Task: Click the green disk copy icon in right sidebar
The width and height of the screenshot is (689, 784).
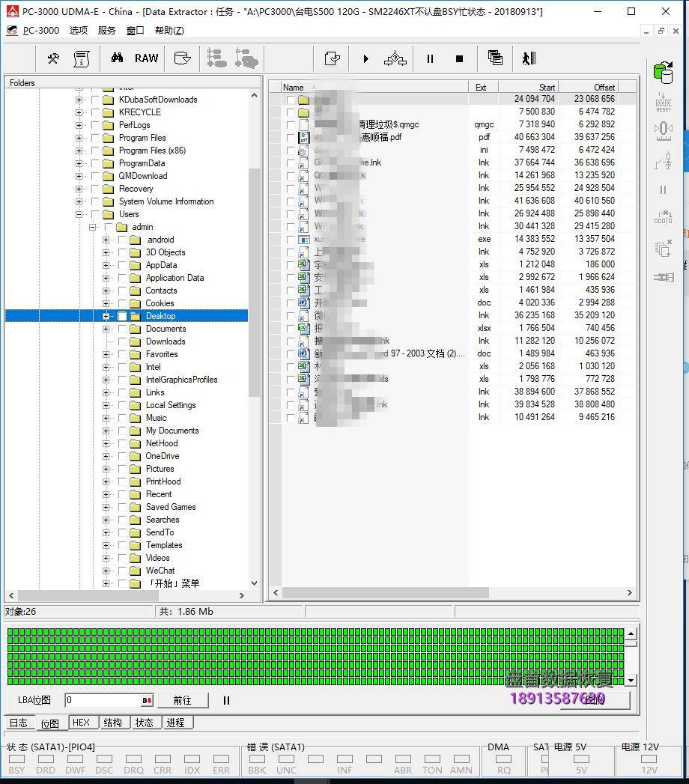Action: [664, 73]
